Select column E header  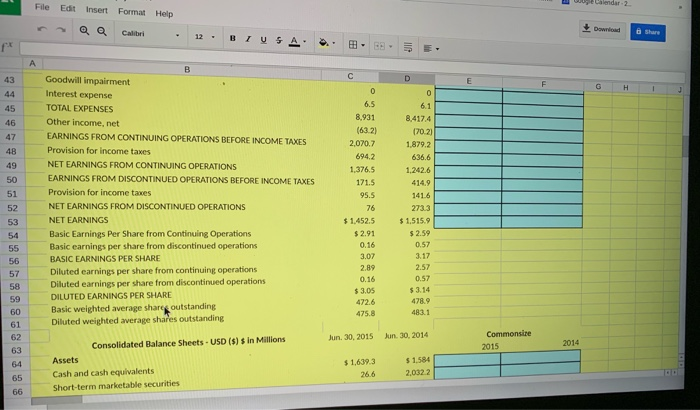point(469,81)
